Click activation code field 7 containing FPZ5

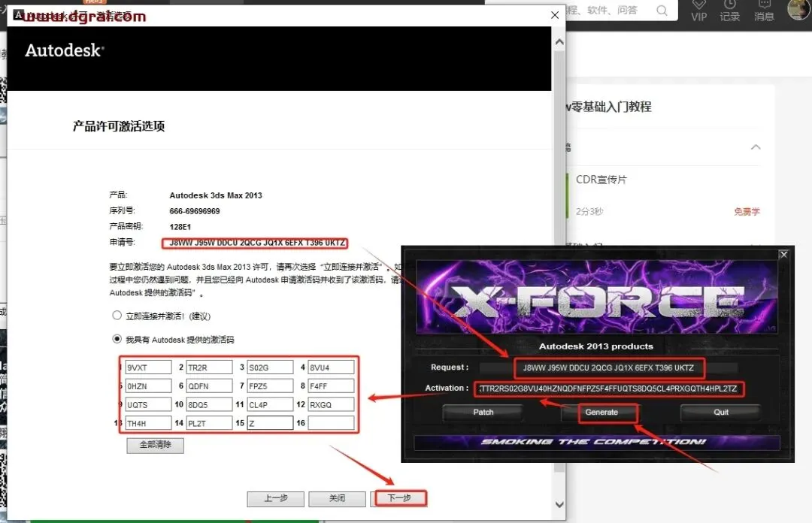coord(270,385)
